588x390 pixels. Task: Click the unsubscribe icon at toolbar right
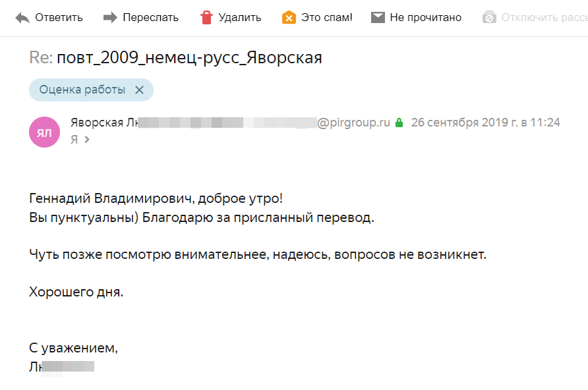489,17
